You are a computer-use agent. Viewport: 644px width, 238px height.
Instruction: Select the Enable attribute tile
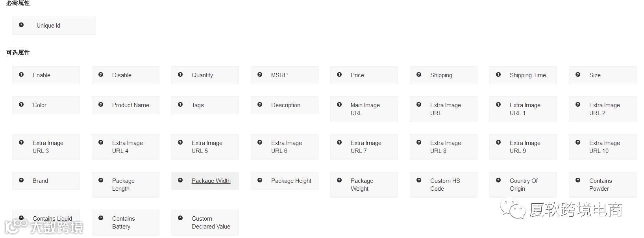46,75
